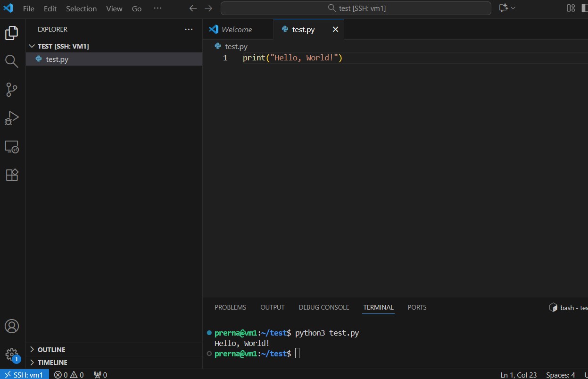Open the Extensions view
The height and width of the screenshot is (379, 588).
[12, 175]
